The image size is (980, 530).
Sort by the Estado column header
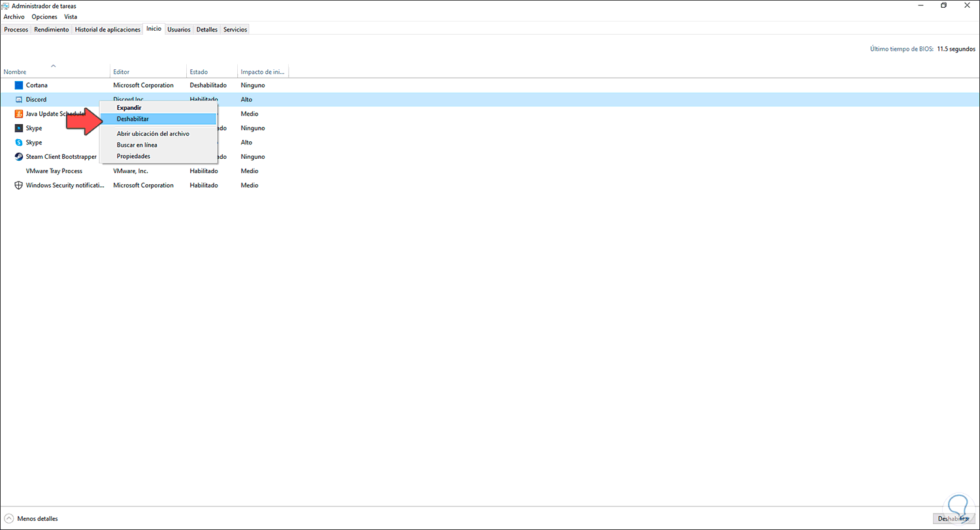(212, 71)
